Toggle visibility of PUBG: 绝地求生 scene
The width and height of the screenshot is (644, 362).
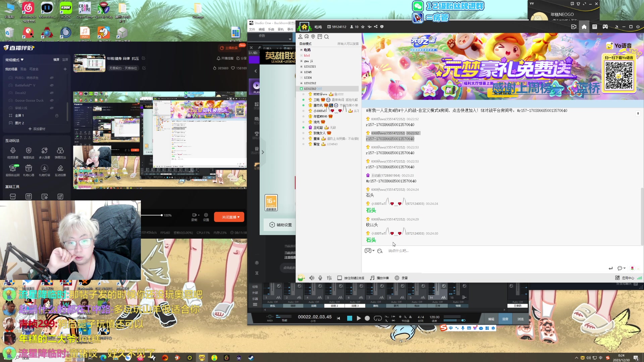click(x=52, y=78)
